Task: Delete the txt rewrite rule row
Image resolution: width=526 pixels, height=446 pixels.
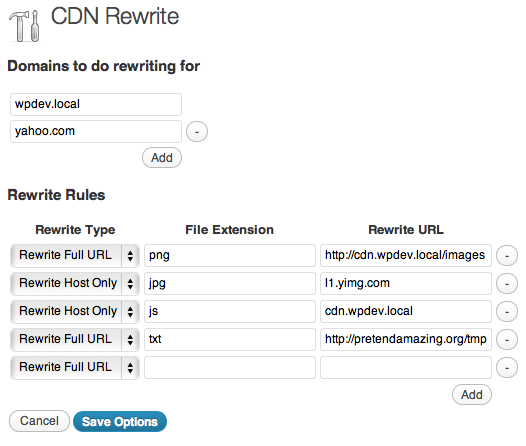Action: 507,340
